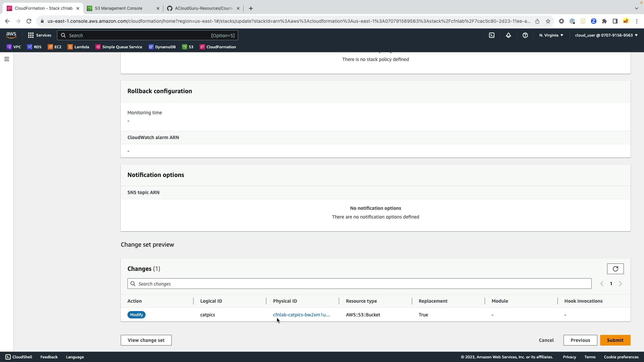644x362 pixels.
Task: Open the Services grid menu
Action: click(x=40, y=35)
